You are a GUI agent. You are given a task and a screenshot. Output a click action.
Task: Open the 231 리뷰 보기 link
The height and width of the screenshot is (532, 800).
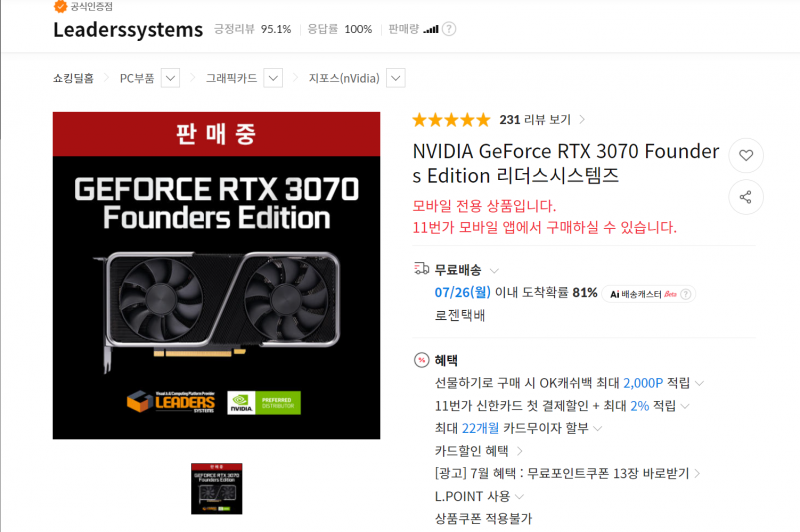pyautogui.click(x=542, y=120)
